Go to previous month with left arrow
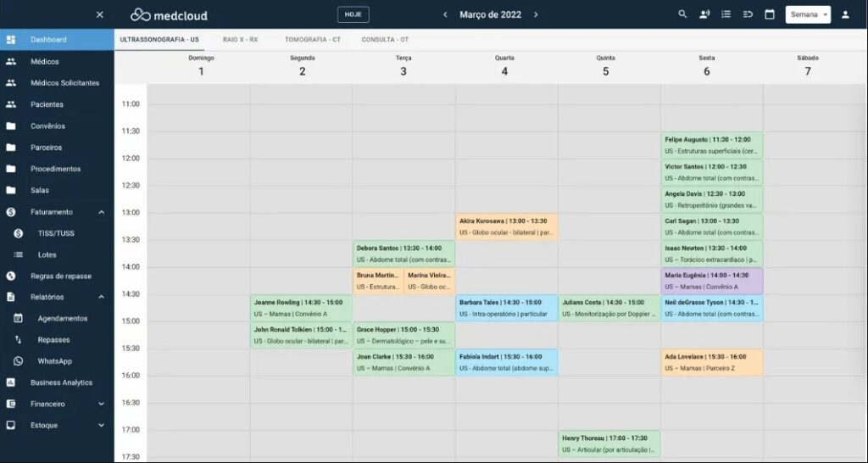 tap(445, 14)
